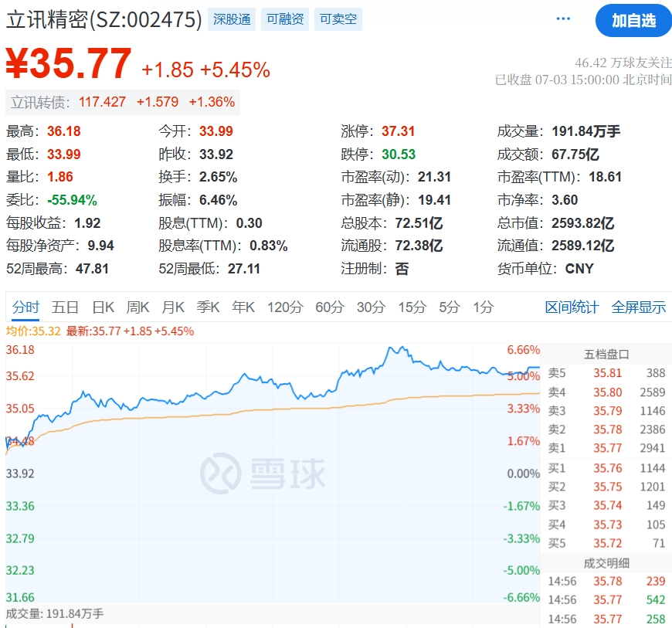This screenshot has width=672, height=628.
Task: Click the 卖1 row at 35.77
Action: click(606, 448)
